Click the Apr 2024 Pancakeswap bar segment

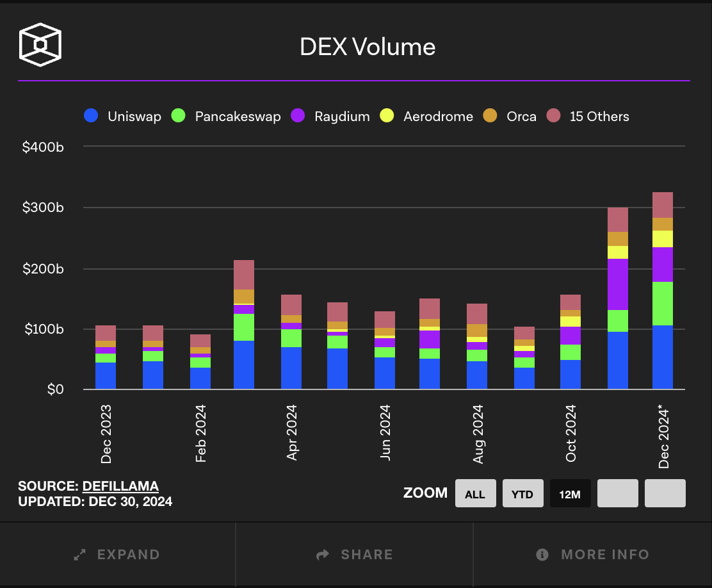(291, 339)
